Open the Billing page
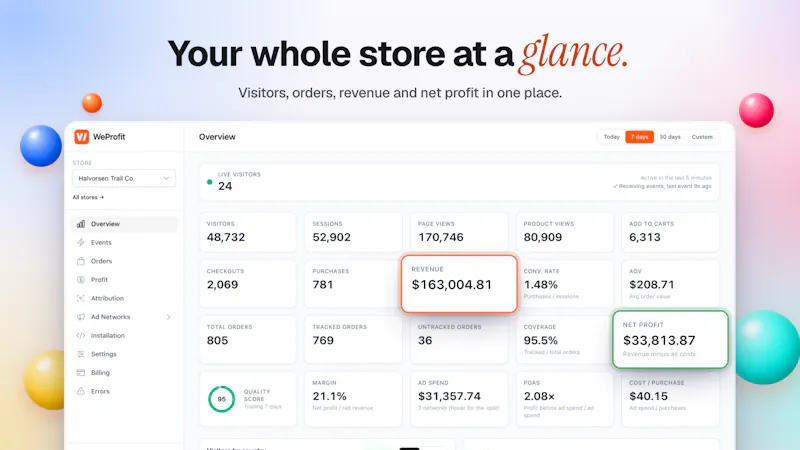The image size is (800, 450). [124, 373]
